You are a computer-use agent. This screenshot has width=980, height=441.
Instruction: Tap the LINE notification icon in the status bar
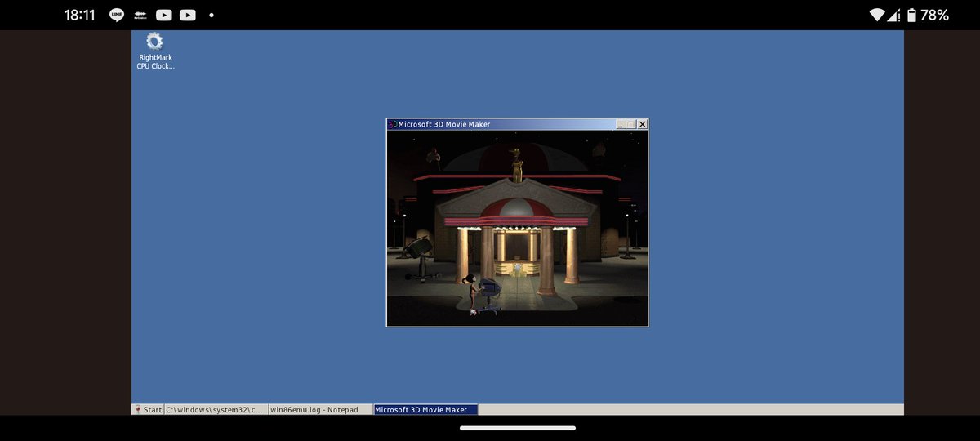117,15
